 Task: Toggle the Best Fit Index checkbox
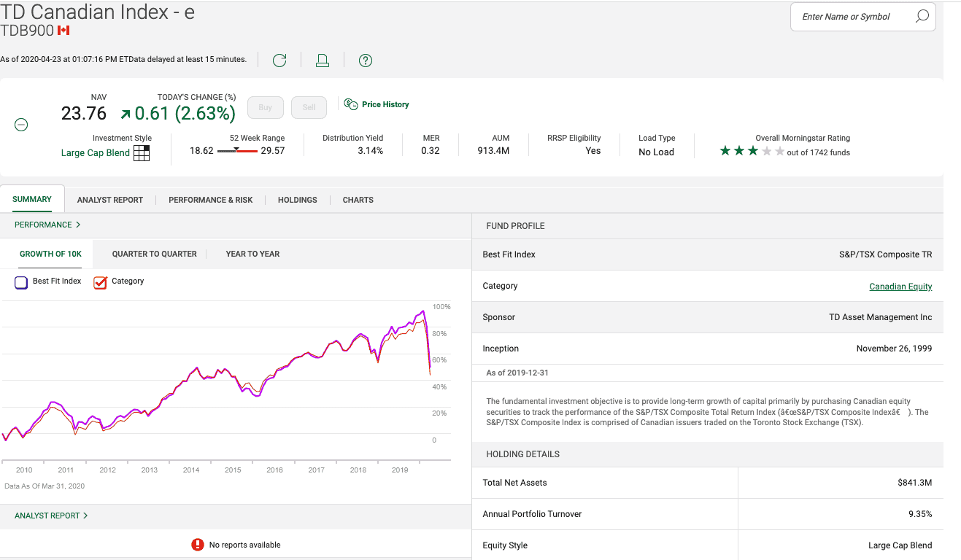click(21, 282)
